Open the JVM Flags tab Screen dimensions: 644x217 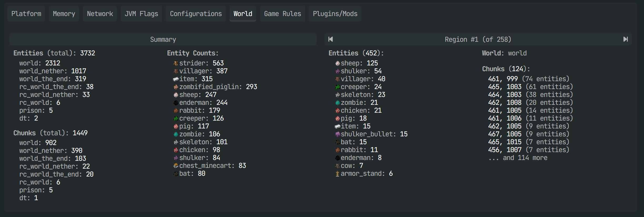(x=141, y=14)
